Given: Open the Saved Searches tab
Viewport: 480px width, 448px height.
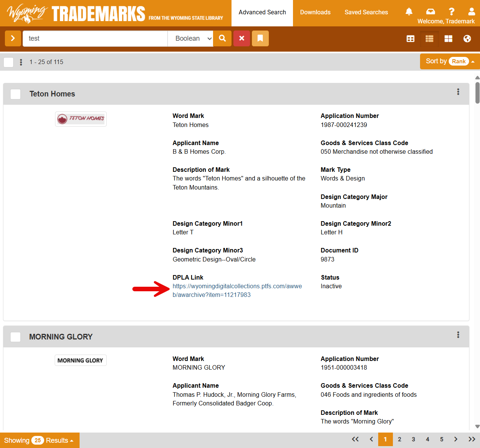Looking at the screenshot, I should click(366, 12).
